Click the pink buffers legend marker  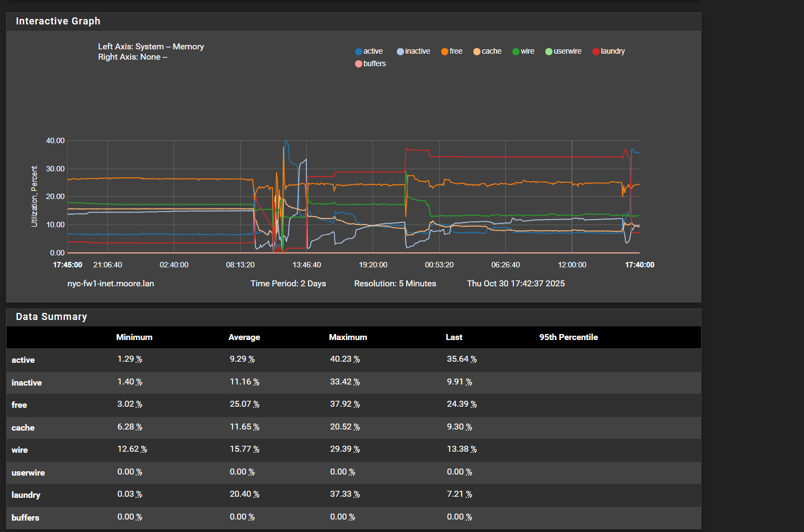358,64
